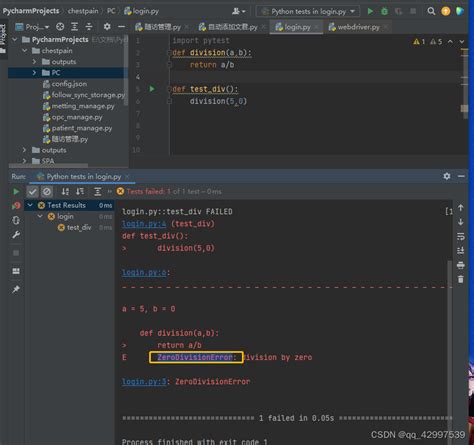Open run configuration dropdown

[x=308, y=11]
